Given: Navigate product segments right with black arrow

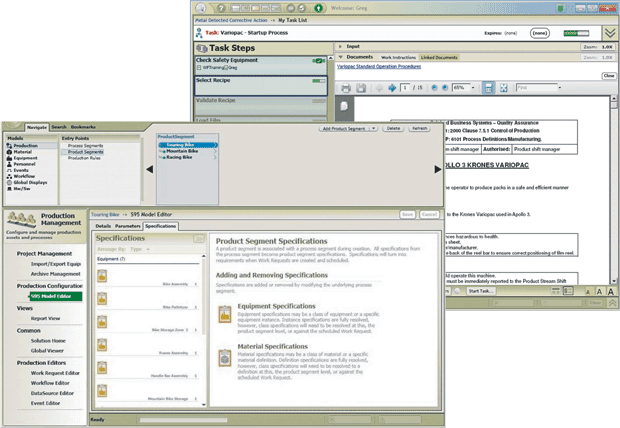Looking at the screenshot, I should [437, 169].
